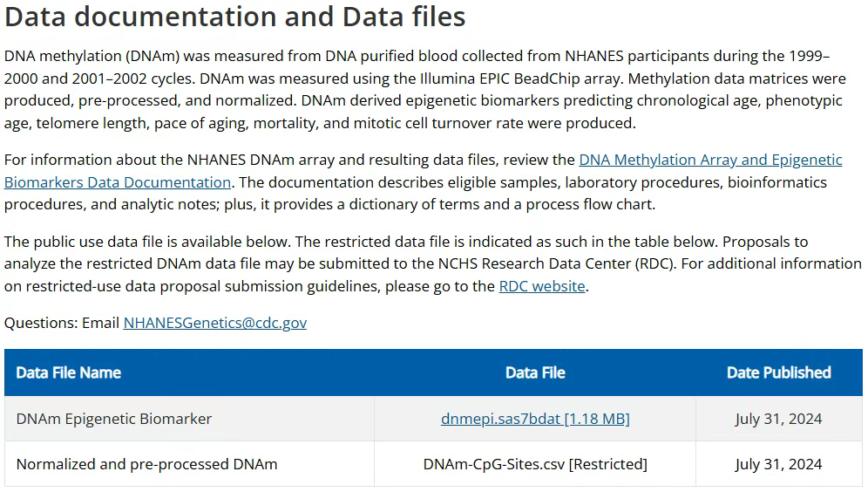Click the date in the DNAm Epigenetic Biomarker row
This screenshot has height=492, width=868.
click(778, 419)
